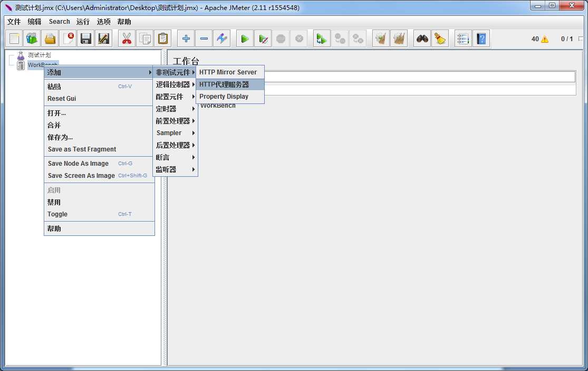
Task: Click the workbench name input field
Action: click(419, 77)
